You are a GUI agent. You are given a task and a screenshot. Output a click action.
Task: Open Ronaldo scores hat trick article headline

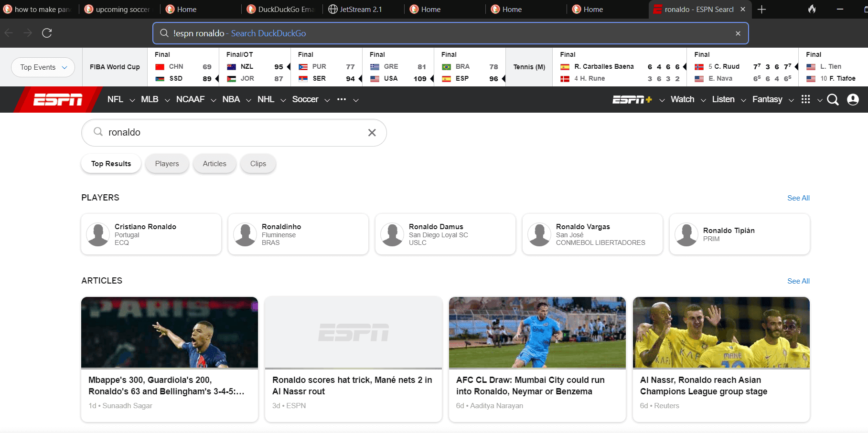pyautogui.click(x=352, y=386)
